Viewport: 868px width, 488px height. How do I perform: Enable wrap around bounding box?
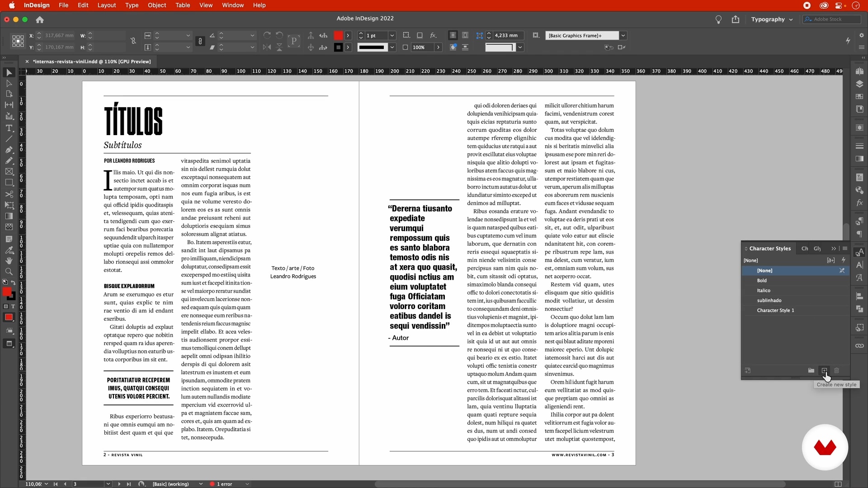tap(465, 35)
